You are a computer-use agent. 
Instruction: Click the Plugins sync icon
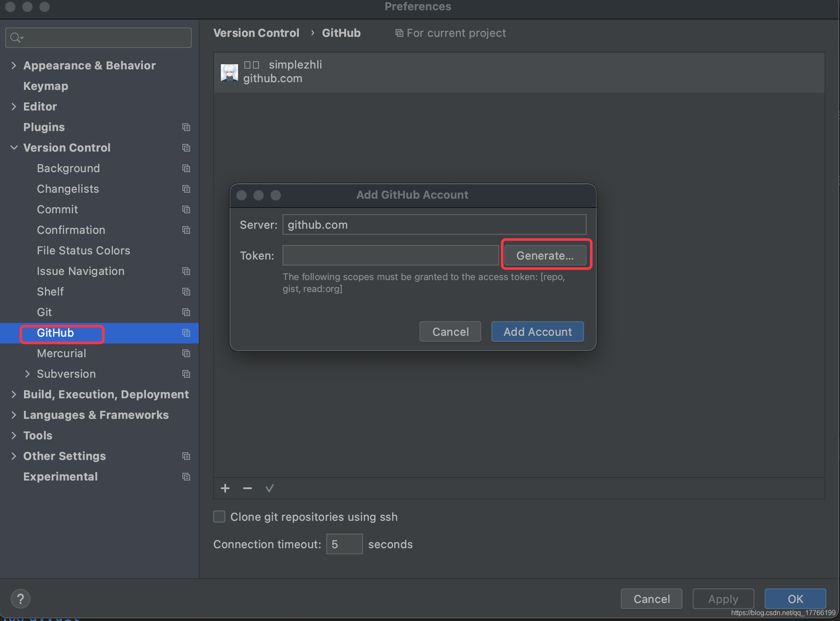186,127
